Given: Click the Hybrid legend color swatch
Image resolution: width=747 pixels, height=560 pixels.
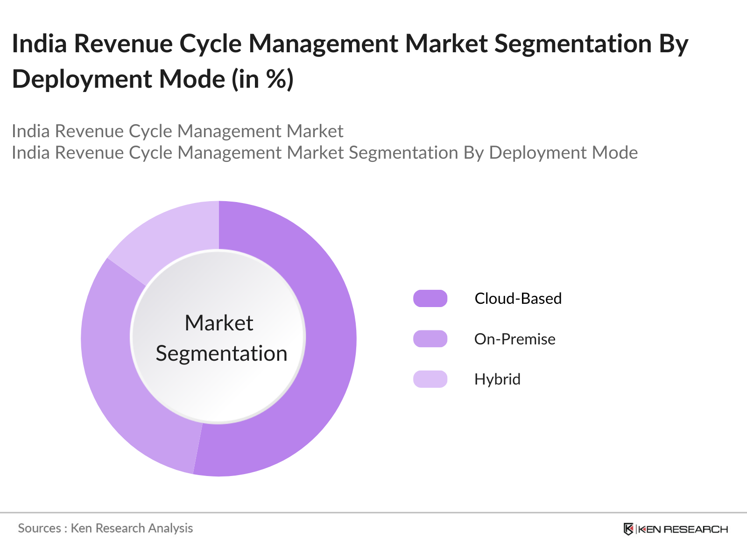Looking at the screenshot, I should pos(430,379).
